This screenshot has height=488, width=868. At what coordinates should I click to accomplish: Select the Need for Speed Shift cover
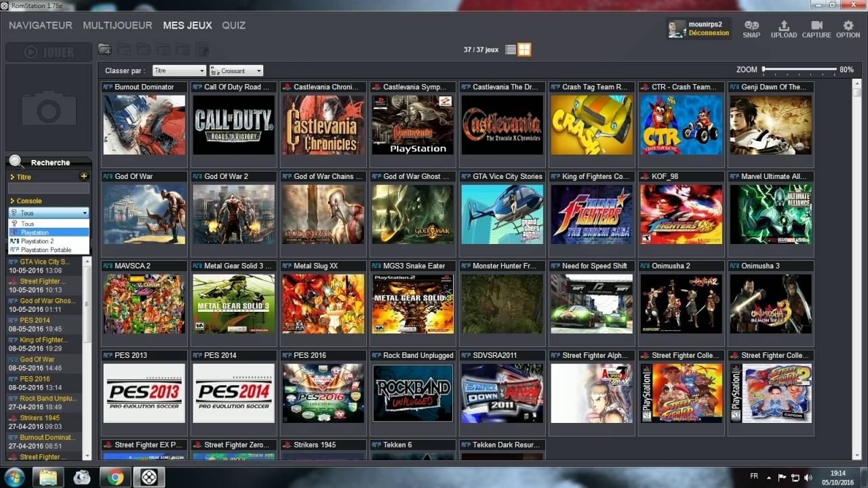pos(591,304)
